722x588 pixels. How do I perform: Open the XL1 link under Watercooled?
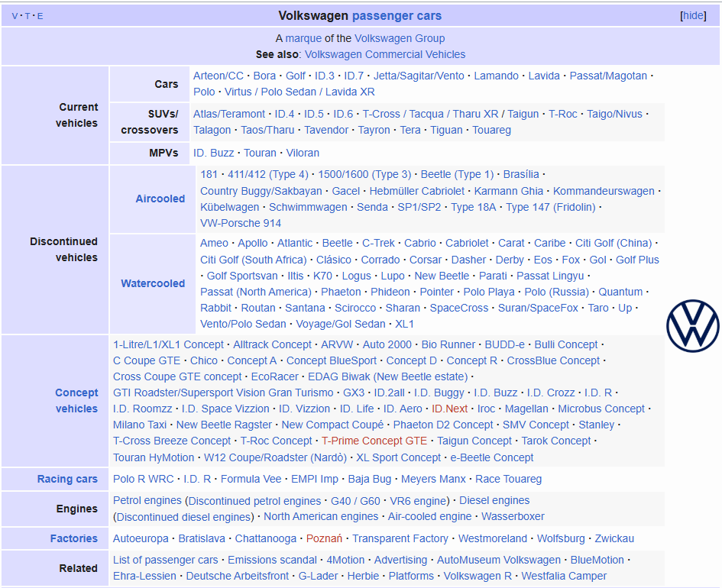(404, 325)
